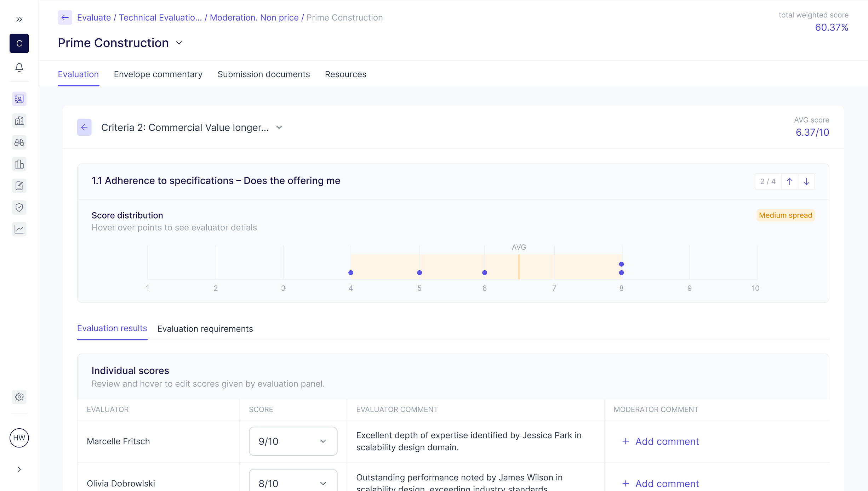This screenshot has height=491, width=868.
Task: Click the score point at 4
Action: [351, 272]
